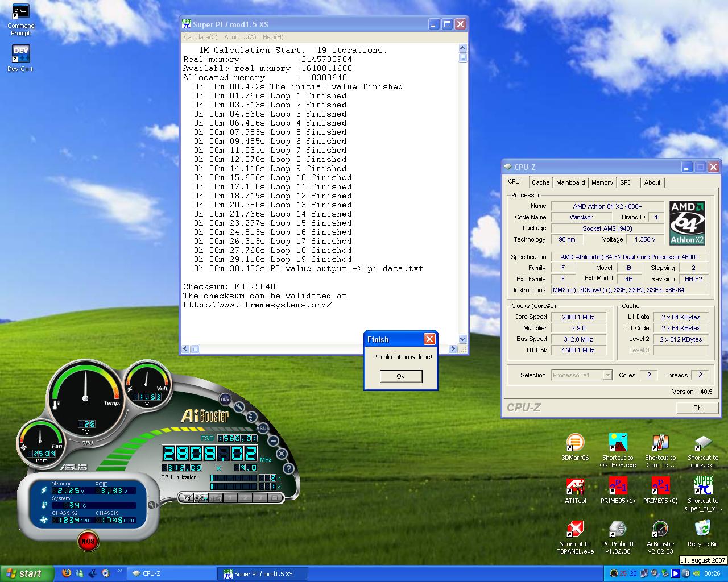Screen dimensions: 728x582
Task: Switch to the Memory tab in CPU-Z
Action: [602, 182]
